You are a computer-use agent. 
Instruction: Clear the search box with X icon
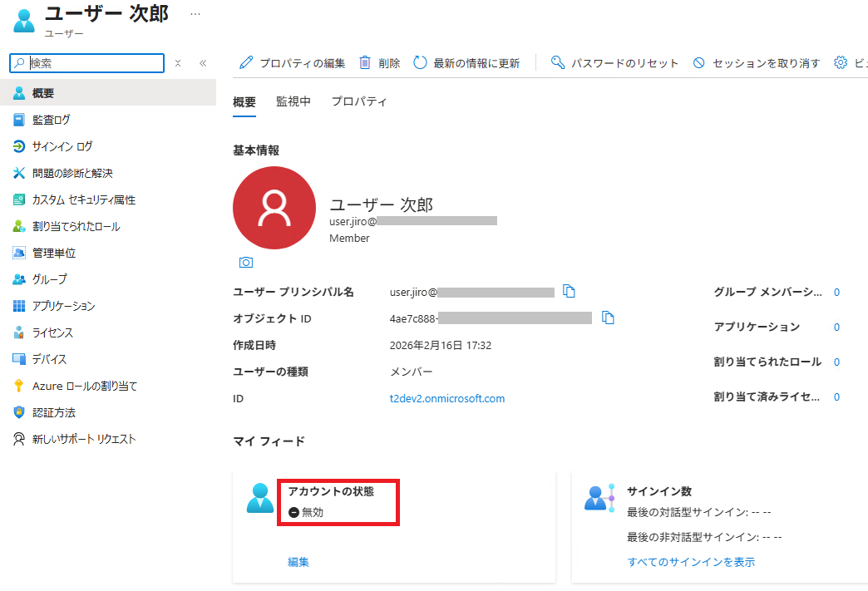click(x=178, y=63)
